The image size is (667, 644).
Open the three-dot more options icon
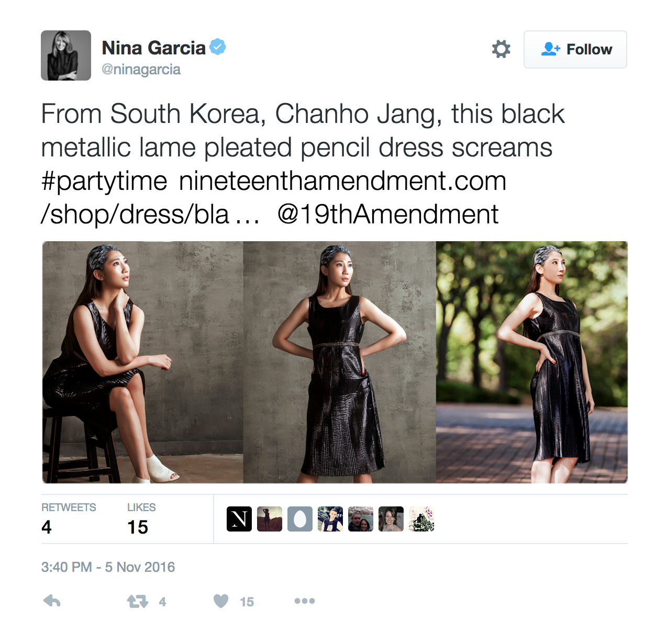click(305, 601)
